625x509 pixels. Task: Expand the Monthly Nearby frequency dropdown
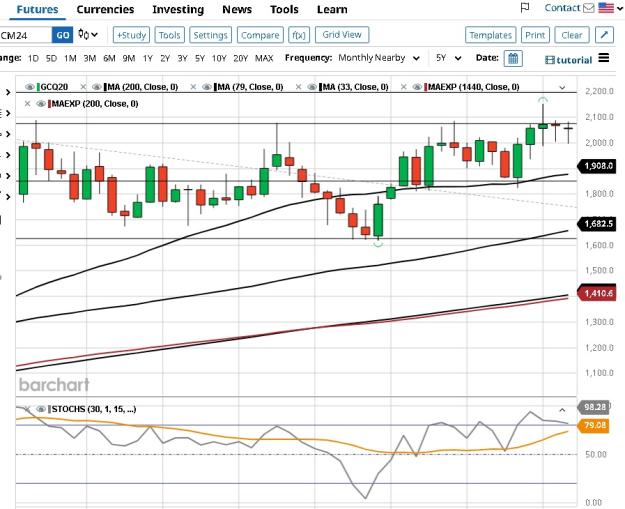[379, 58]
